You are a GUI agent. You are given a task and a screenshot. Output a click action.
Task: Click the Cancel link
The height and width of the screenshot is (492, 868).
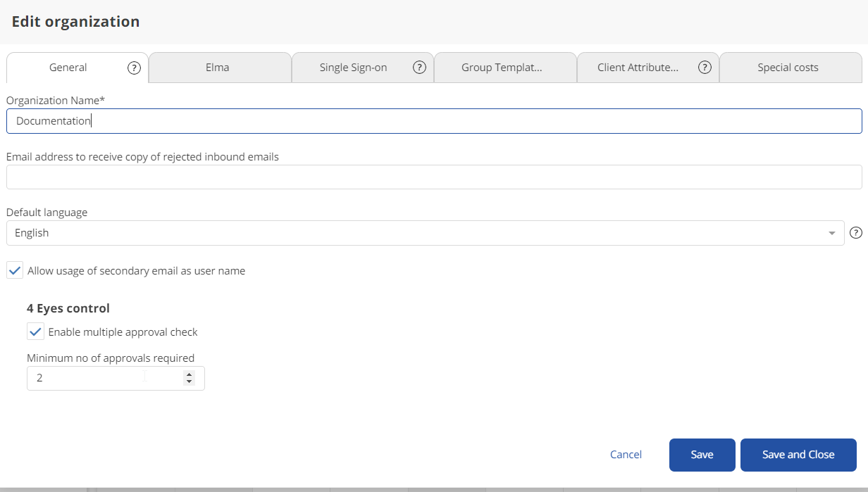(x=626, y=455)
